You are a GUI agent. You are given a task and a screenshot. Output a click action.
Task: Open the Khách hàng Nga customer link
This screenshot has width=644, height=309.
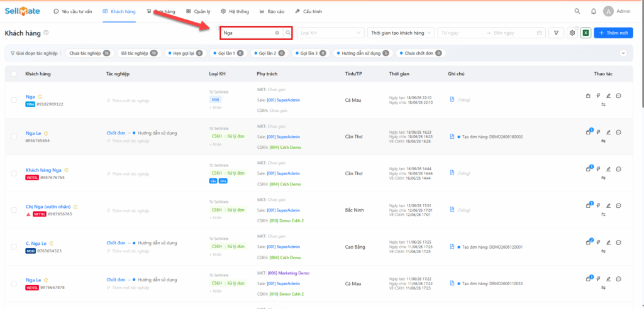43,170
